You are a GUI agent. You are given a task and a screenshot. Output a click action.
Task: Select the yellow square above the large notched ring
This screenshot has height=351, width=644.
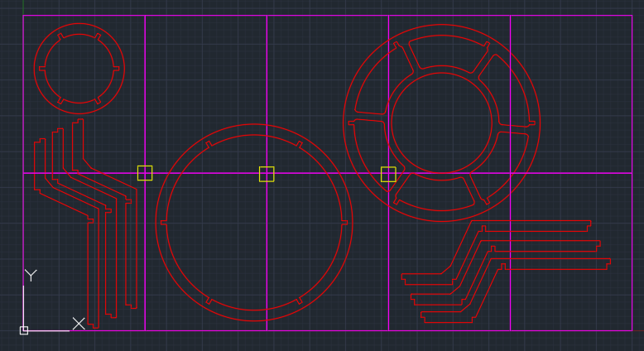click(267, 174)
